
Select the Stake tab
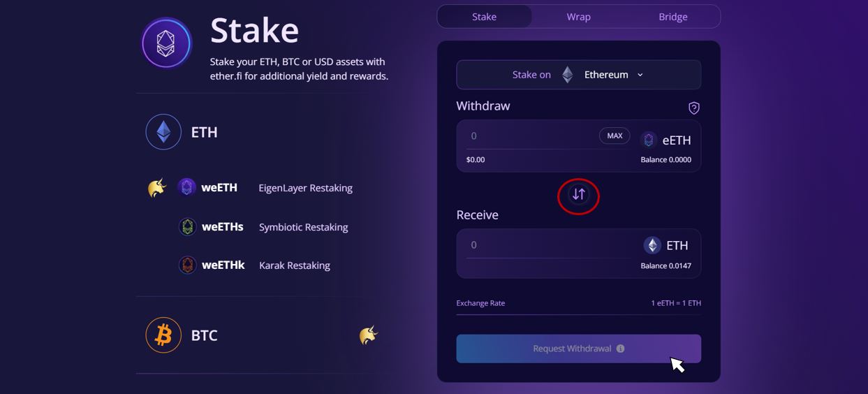[484, 17]
